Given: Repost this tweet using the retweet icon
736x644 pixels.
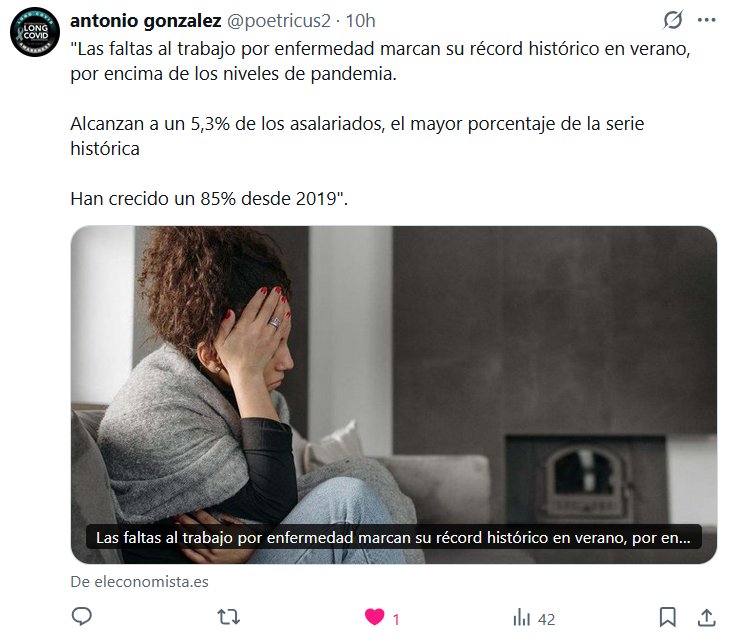Looking at the screenshot, I should click(229, 617).
